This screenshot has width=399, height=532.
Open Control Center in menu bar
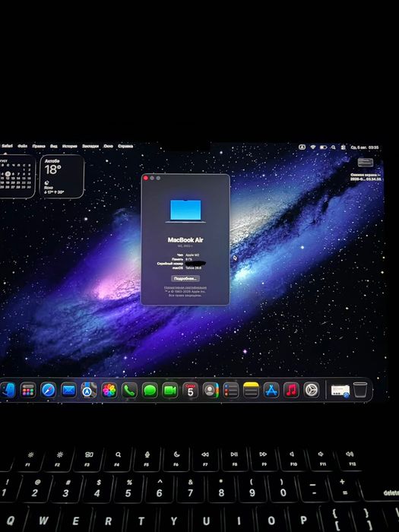(343, 147)
